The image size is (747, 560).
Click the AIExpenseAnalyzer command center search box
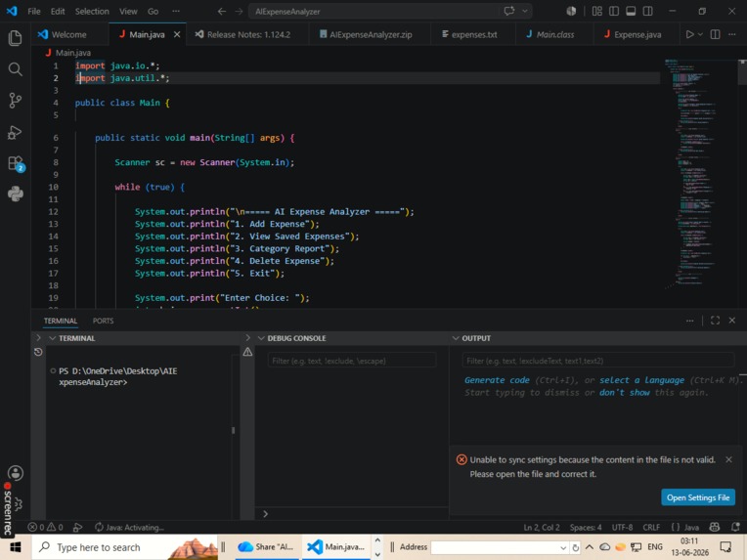click(373, 11)
